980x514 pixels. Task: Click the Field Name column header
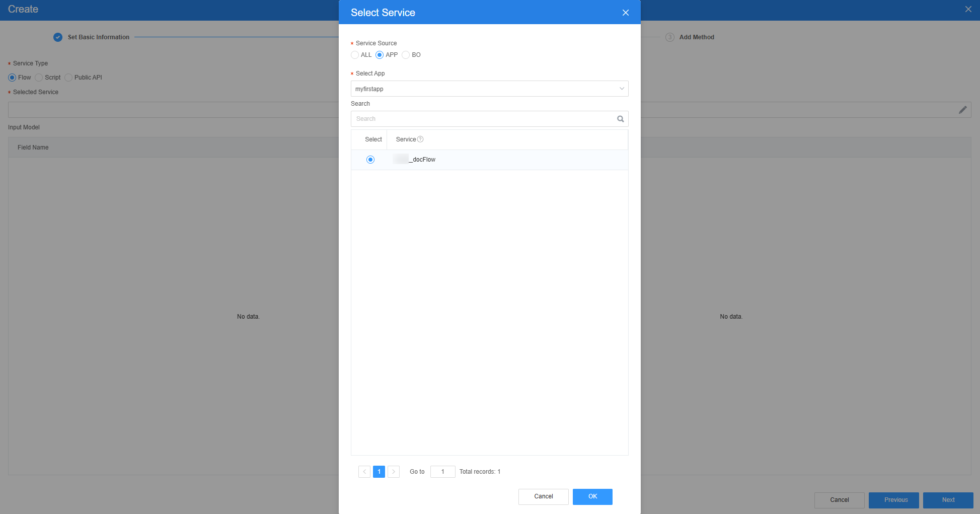pos(33,148)
